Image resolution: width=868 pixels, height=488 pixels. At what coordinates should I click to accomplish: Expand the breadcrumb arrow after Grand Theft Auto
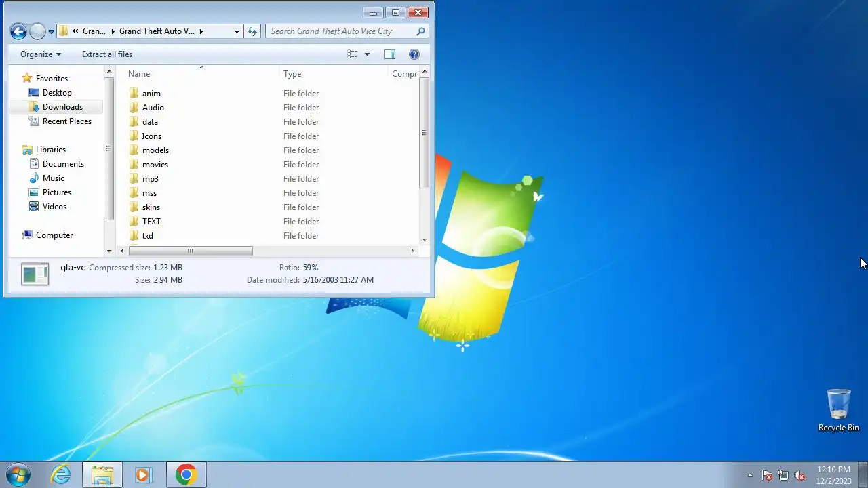click(x=201, y=31)
